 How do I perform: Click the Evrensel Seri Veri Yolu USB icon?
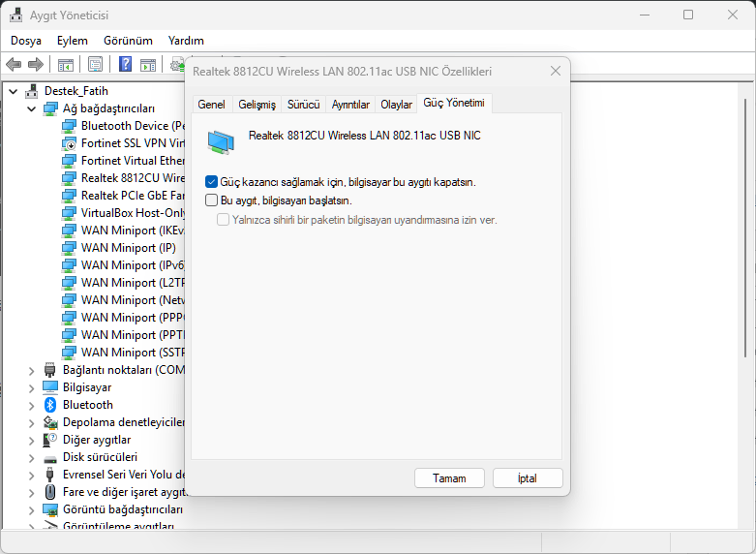point(50,475)
